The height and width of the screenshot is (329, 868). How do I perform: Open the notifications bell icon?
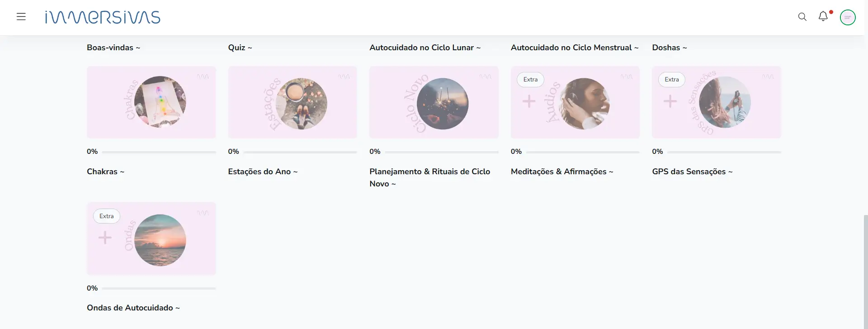[823, 16]
